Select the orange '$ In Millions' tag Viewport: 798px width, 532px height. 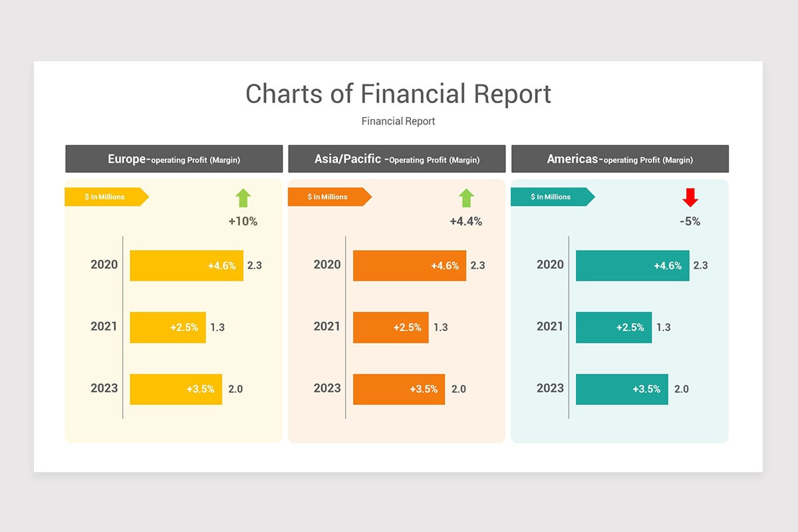[x=329, y=197]
